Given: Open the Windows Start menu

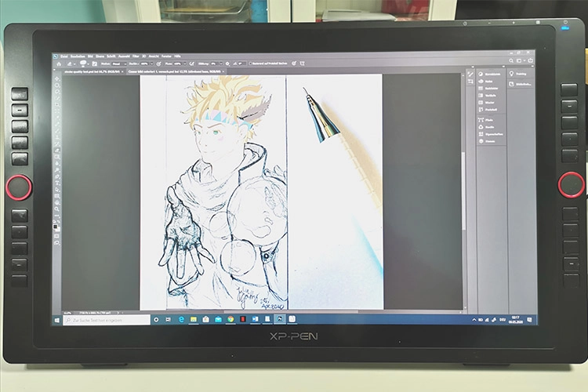Looking at the screenshot, I should 57,320.
